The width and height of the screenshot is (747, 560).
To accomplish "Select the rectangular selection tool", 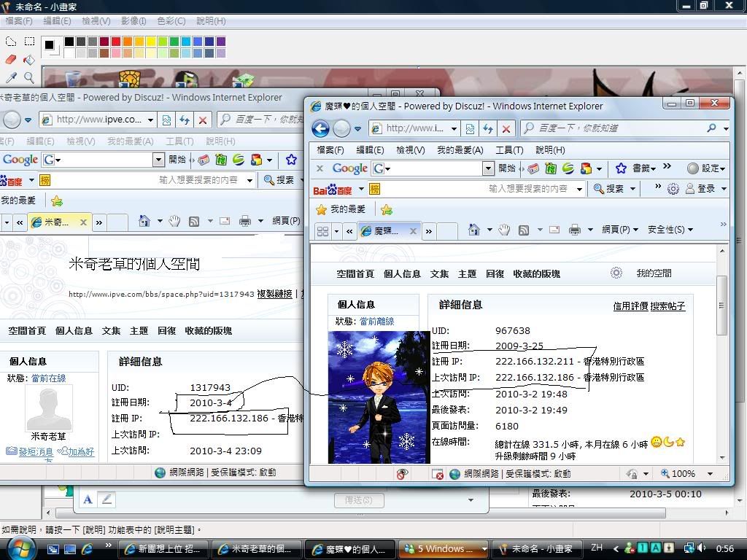I will [x=29, y=42].
